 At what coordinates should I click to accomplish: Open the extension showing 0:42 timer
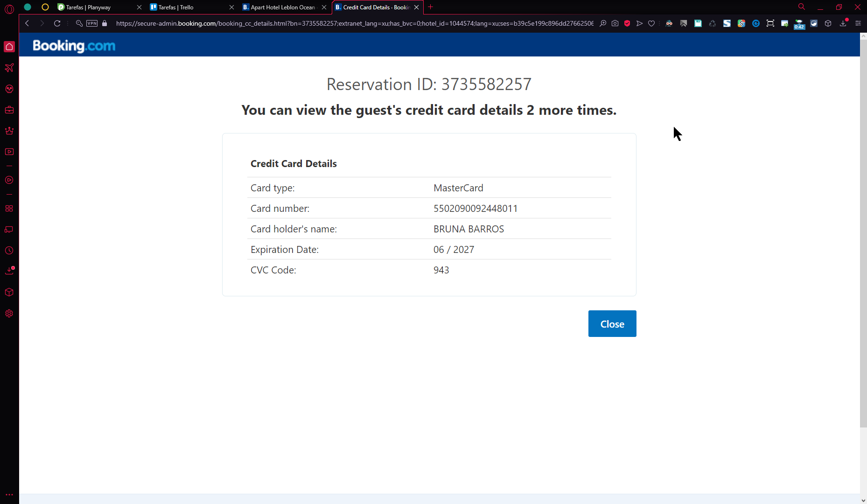click(799, 24)
